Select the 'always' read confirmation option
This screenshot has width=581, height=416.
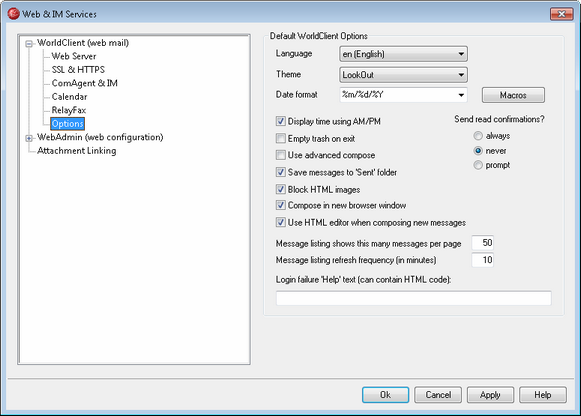pyautogui.click(x=478, y=136)
